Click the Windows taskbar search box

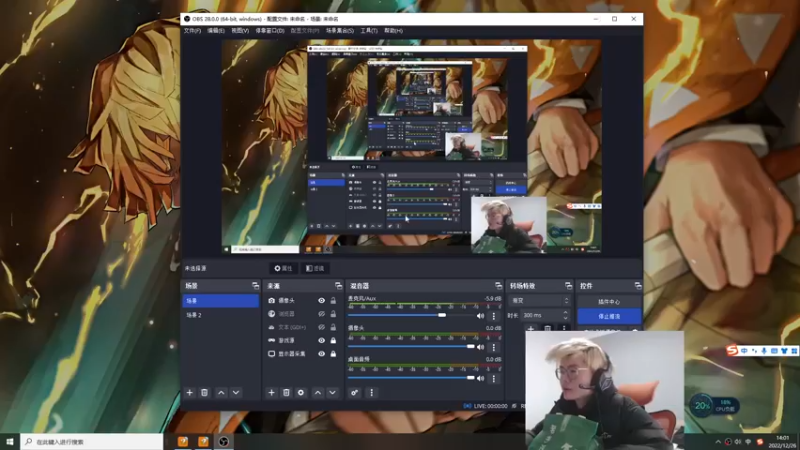tap(92, 442)
